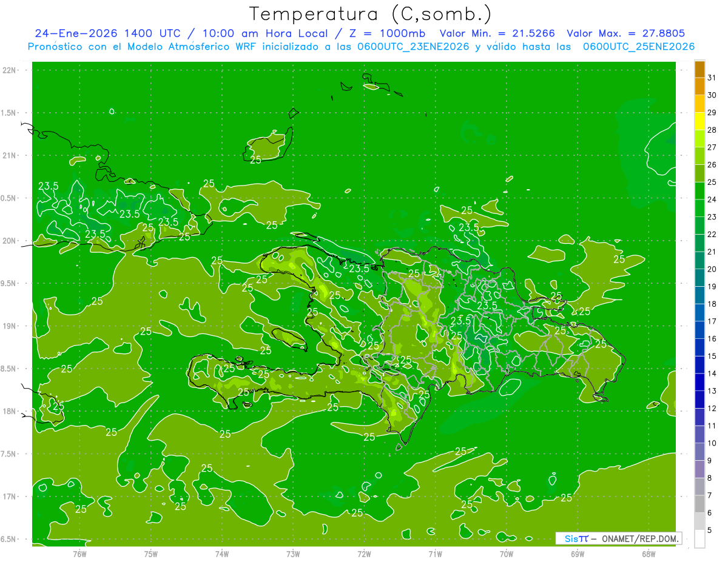
Task: Click the blue legend swatch between 12 and 13
Action: [x=699, y=400]
